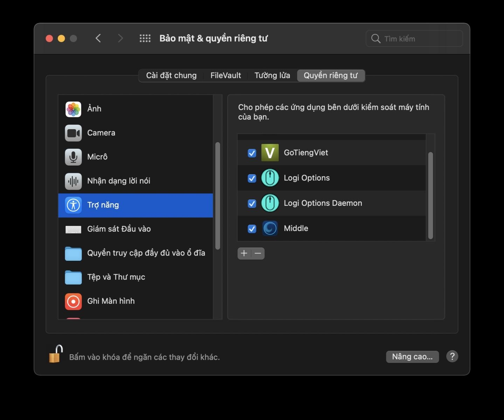
Task: Open help with the question mark button
Action: (452, 357)
